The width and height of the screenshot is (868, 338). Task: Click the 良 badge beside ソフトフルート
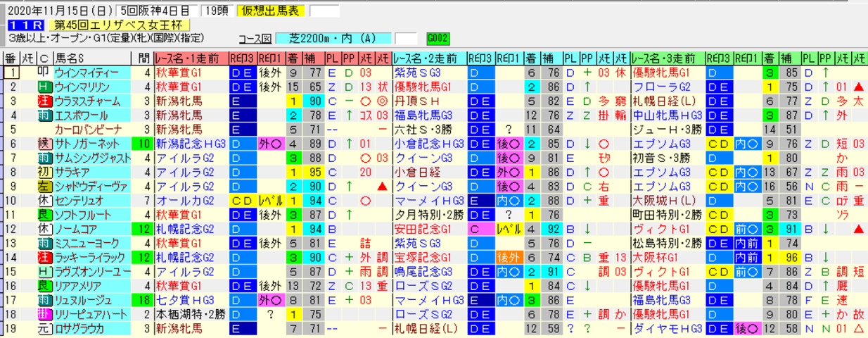tap(44, 214)
